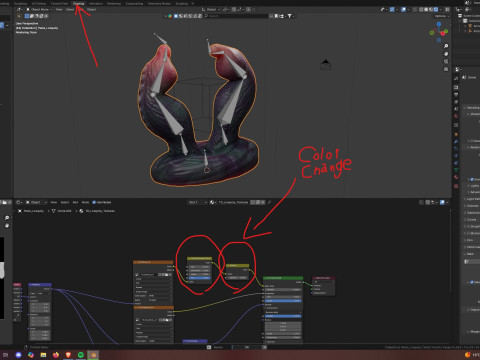Launch Firefox from the taskbar
Screen dimensions: 480x360
pyautogui.click(x=56, y=355)
